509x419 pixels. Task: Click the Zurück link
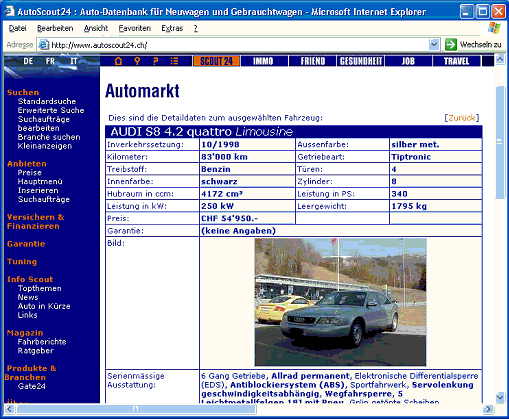pyautogui.click(x=462, y=118)
